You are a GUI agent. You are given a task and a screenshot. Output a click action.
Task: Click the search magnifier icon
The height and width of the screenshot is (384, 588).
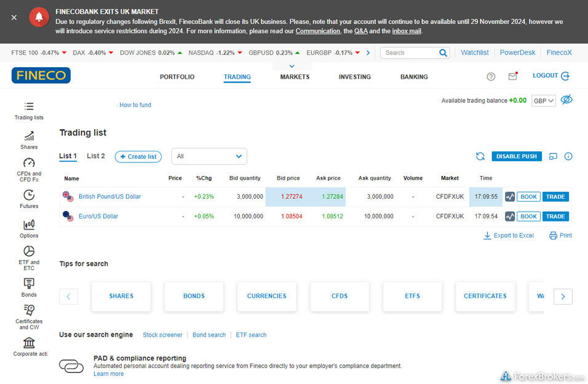[443, 53]
